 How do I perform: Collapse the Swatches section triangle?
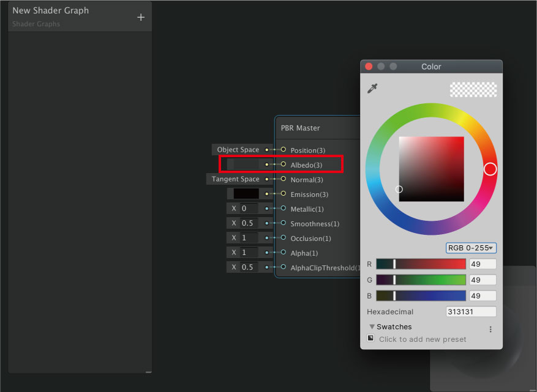(372, 327)
